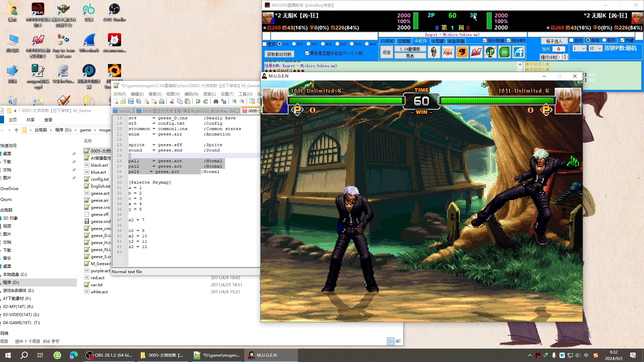This screenshot has height=362, width=644.
Task: Open the dropdown showing value 12
Action: (x=596, y=48)
